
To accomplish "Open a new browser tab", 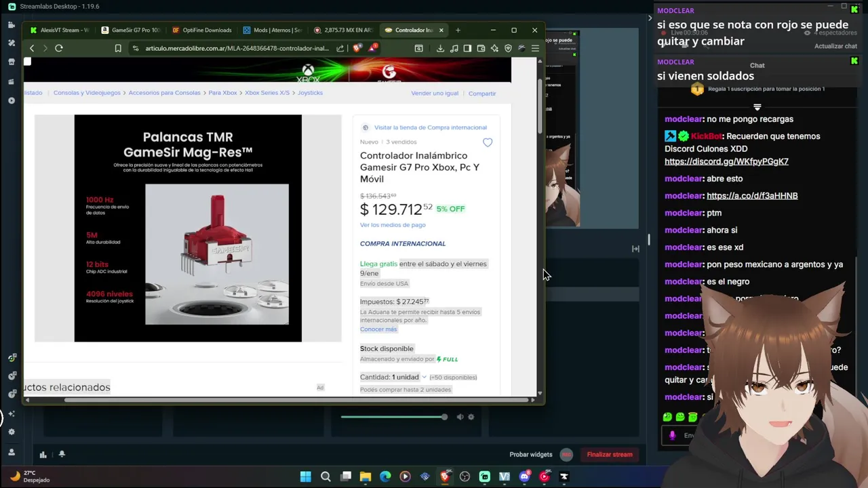I will pyautogui.click(x=458, y=30).
